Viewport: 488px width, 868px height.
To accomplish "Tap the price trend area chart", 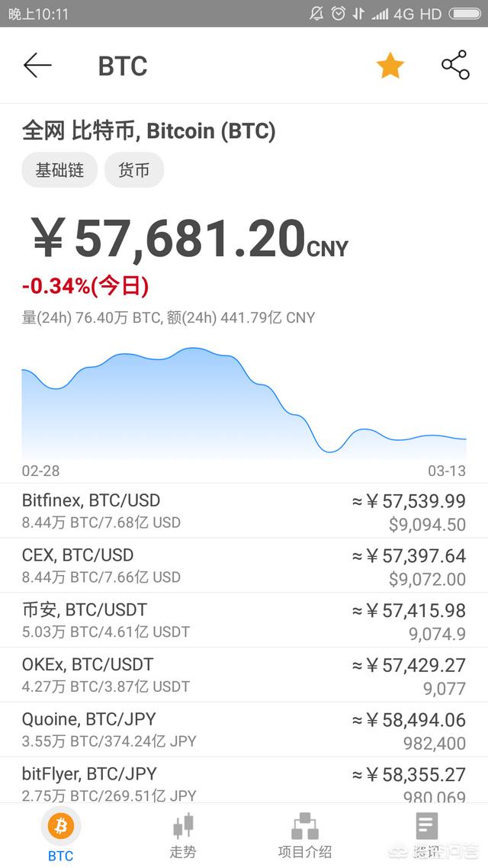I will [244, 403].
